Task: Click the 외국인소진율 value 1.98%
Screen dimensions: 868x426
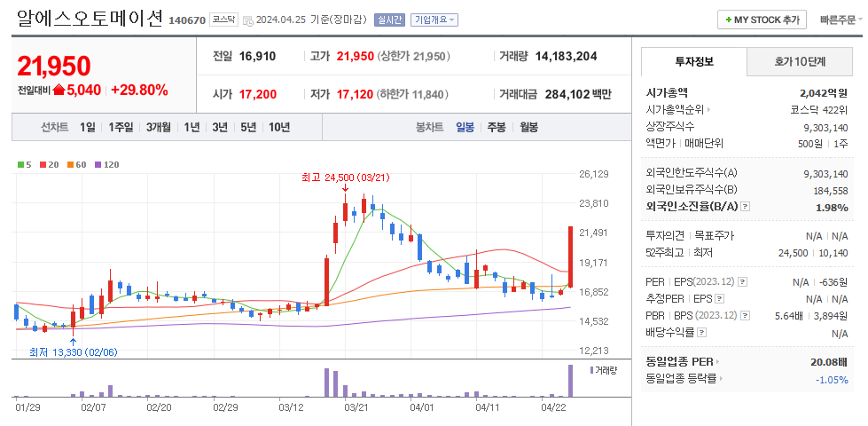Action: tap(832, 207)
